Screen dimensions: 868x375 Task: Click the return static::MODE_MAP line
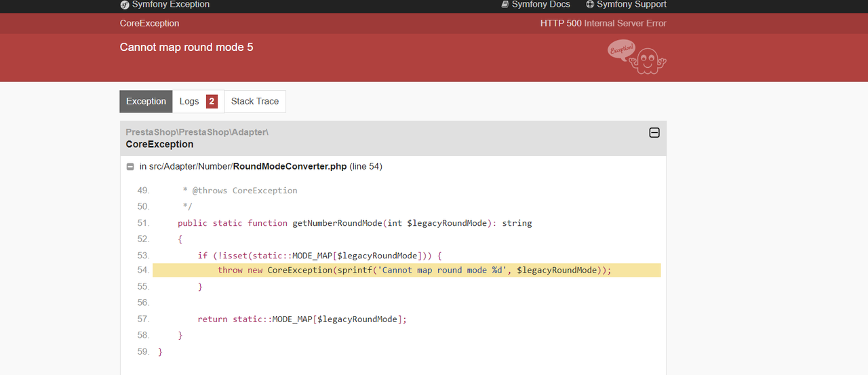click(x=302, y=319)
